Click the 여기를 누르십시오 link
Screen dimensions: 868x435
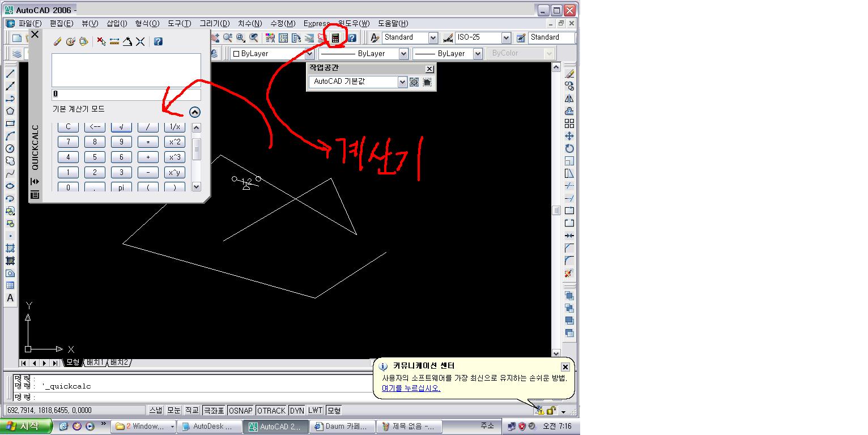click(x=411, y=388)
